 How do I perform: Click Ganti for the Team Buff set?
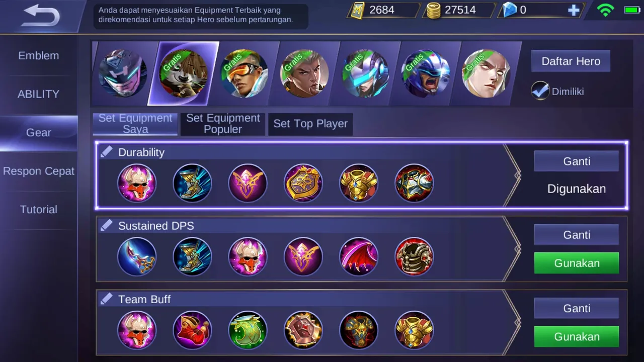pyautogui.click(x=577, y=308)
